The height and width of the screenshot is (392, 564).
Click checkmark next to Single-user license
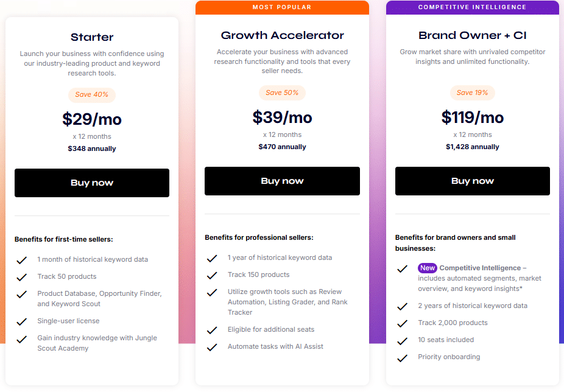[x=22, y=321]
